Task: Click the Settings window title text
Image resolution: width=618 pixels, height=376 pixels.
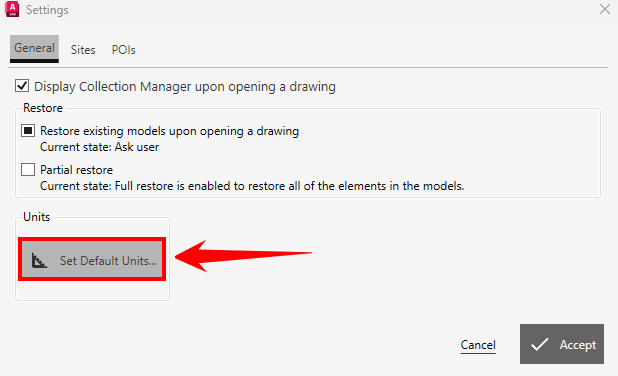Action: [x=47, y=10]
